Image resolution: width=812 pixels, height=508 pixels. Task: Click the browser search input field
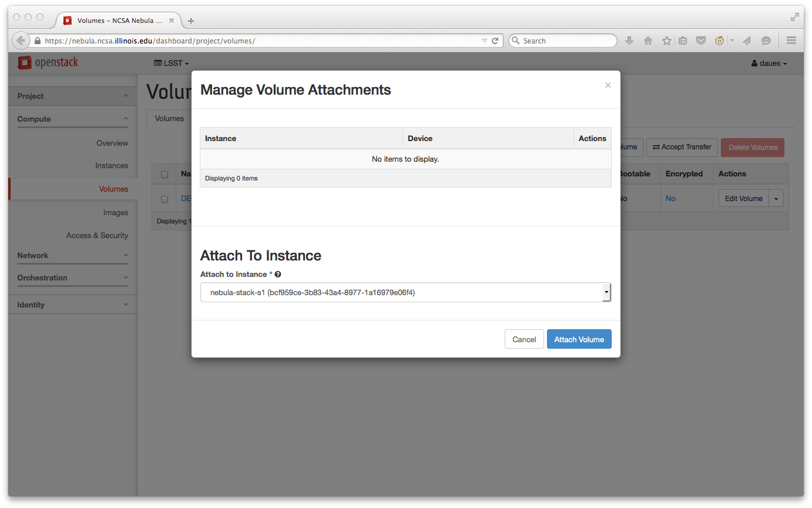pyautogui.click(x=562, y=41)
